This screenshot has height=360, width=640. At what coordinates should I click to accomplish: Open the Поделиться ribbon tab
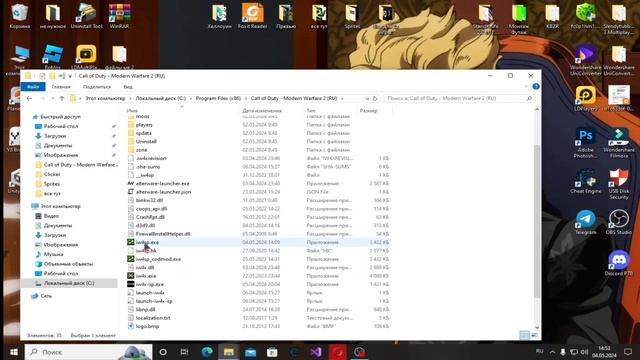97,87
